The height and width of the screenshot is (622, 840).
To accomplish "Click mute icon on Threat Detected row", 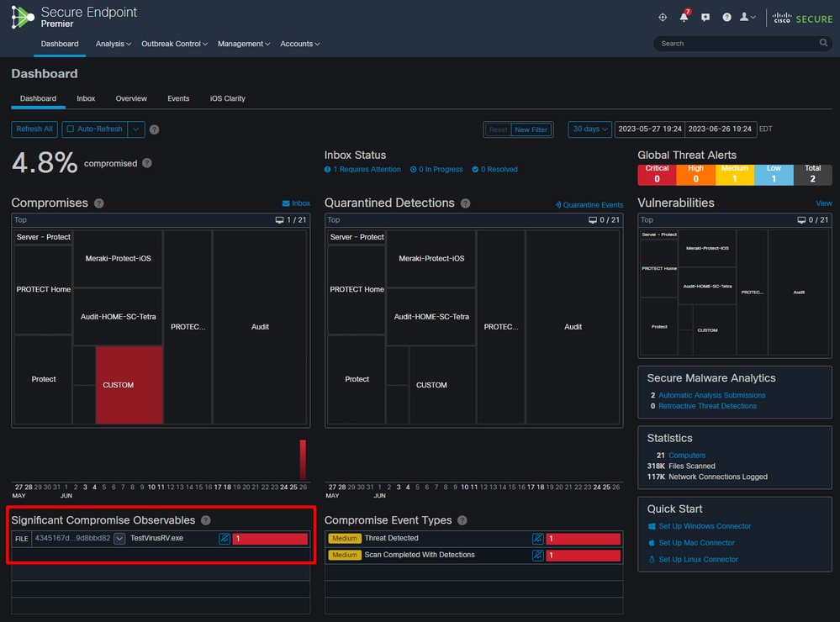I will pyautogui.click(x=538, y=539).
